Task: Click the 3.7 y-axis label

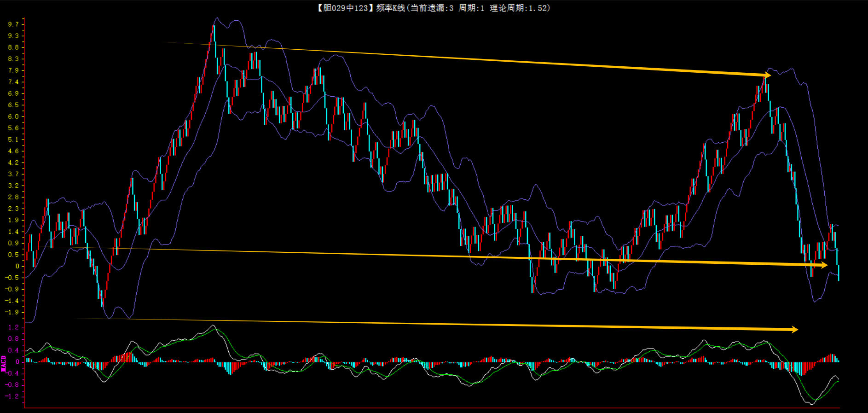Action: (x=13, y=174)
